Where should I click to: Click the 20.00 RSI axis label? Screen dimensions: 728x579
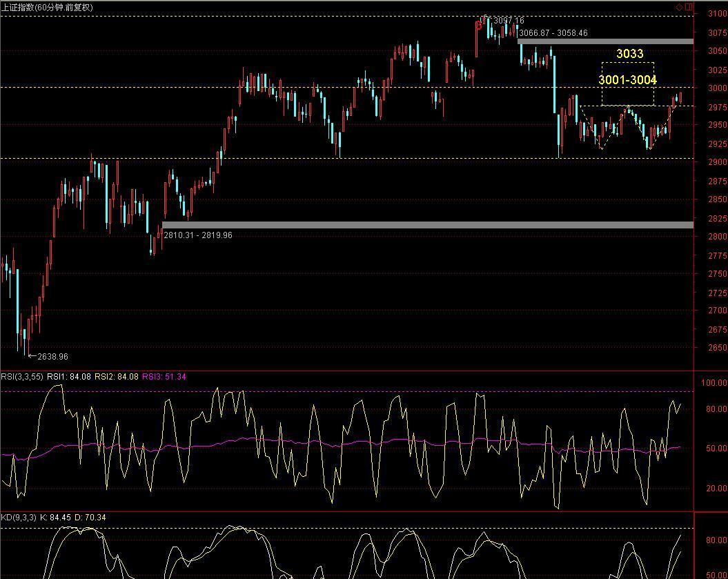coord(716,488)
